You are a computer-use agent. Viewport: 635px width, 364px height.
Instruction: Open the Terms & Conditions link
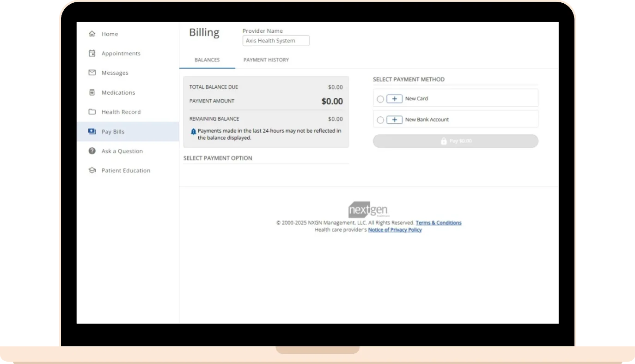tap(438, 223)
